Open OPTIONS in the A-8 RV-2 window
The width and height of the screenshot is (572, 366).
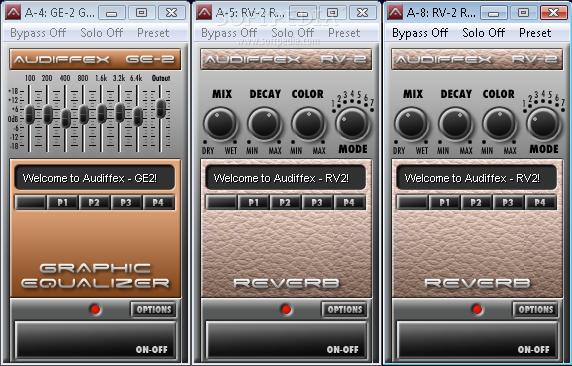536,310
